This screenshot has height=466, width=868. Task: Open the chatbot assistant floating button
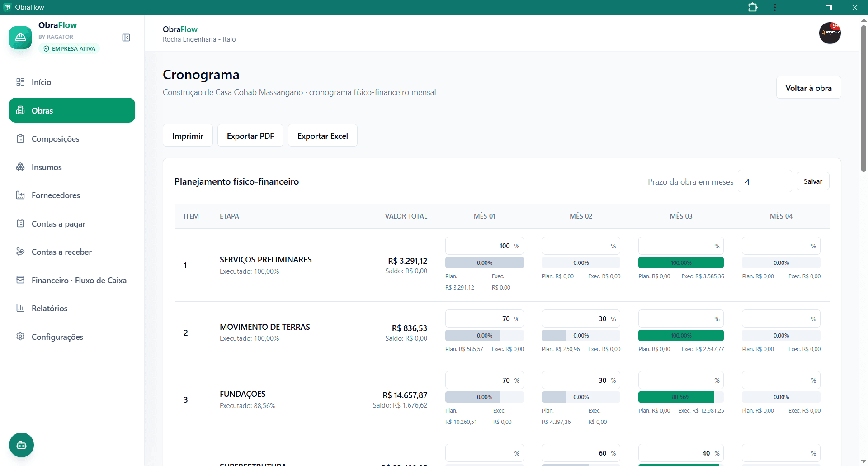[21, 445]
